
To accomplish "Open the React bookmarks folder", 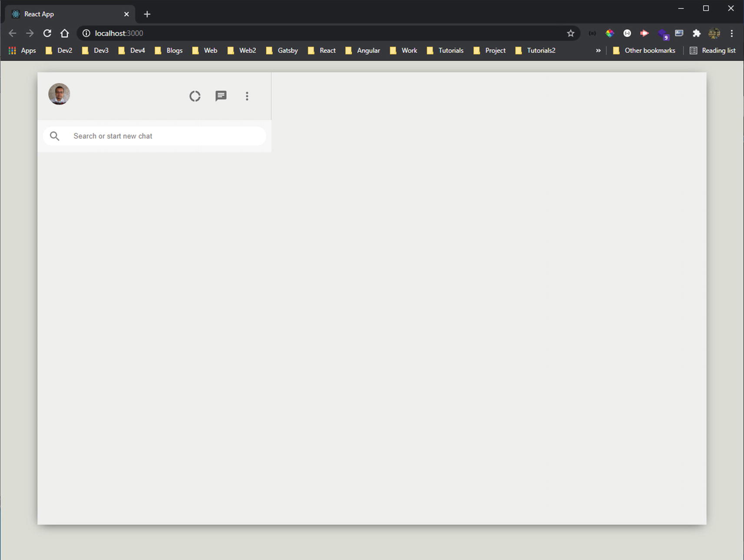I will [322, 50].
